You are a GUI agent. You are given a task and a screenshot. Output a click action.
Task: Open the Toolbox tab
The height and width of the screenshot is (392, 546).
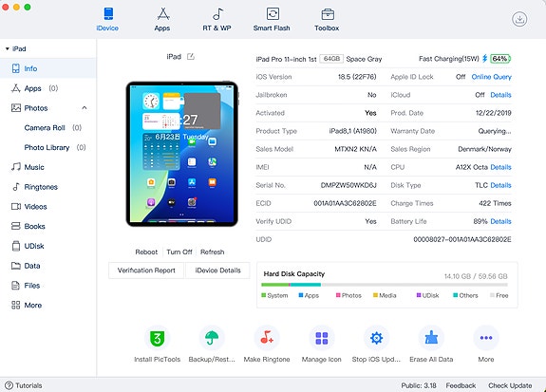tap(327, 19)
